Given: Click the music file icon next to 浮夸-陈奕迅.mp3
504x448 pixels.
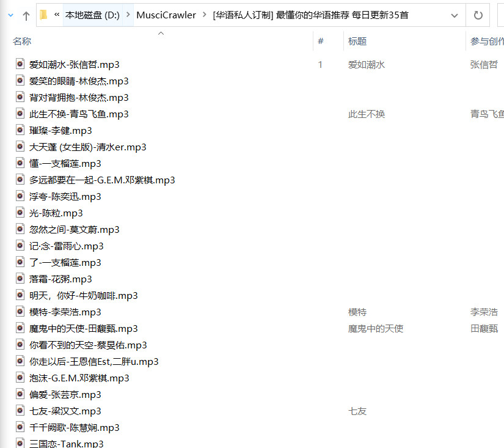Looking at the screenshot, I should [20, 196].
